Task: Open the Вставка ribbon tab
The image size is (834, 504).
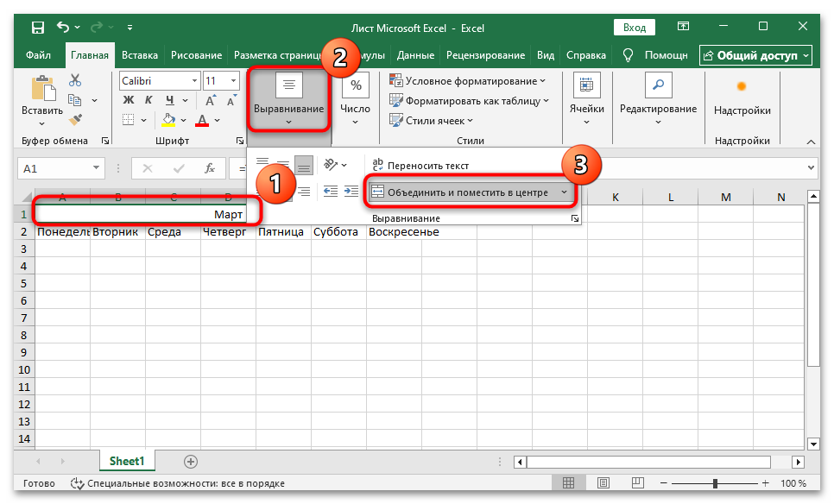Action: [x=140, y=54]
